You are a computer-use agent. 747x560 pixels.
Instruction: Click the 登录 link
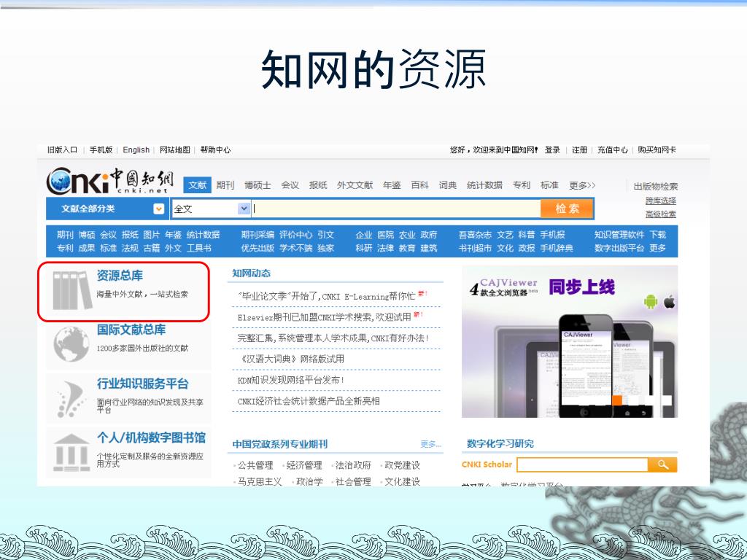click(x=552, y=149)
